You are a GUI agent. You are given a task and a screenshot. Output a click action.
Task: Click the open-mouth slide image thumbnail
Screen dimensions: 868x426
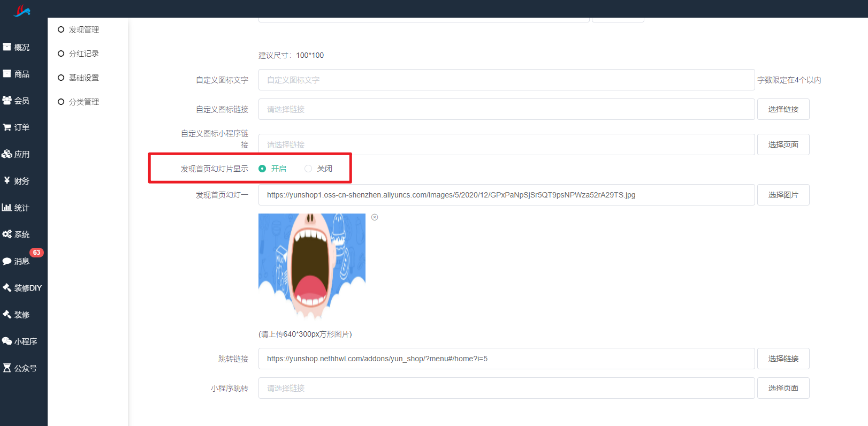coord(312,267)
